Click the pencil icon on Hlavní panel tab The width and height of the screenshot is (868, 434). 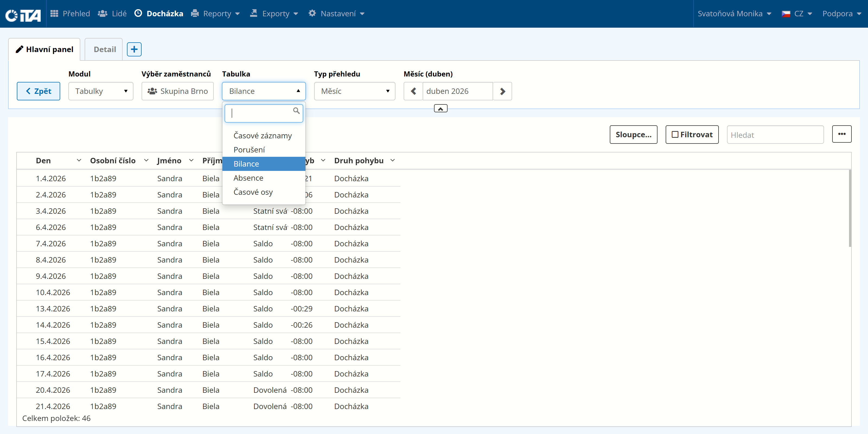click(x=20, y=49)
